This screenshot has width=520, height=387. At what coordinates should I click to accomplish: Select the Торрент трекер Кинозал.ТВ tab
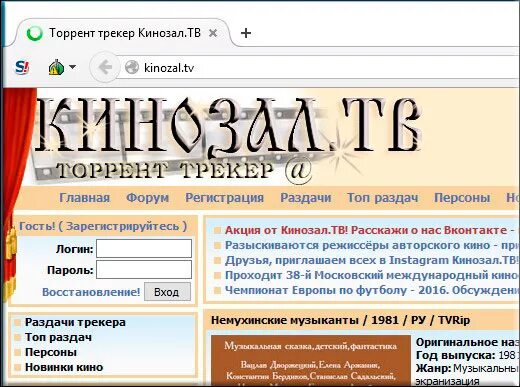tap(122, 33)
